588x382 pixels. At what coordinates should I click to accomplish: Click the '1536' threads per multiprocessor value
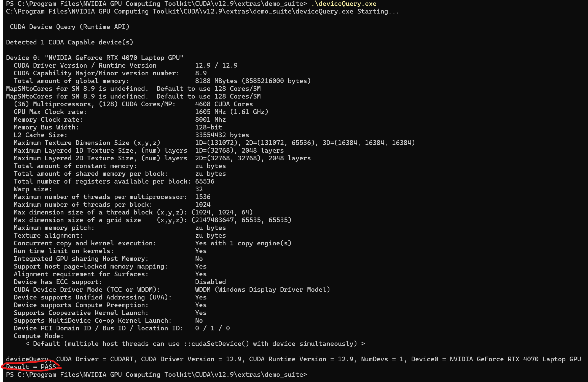pyautogui.click(x=203, y=197)
